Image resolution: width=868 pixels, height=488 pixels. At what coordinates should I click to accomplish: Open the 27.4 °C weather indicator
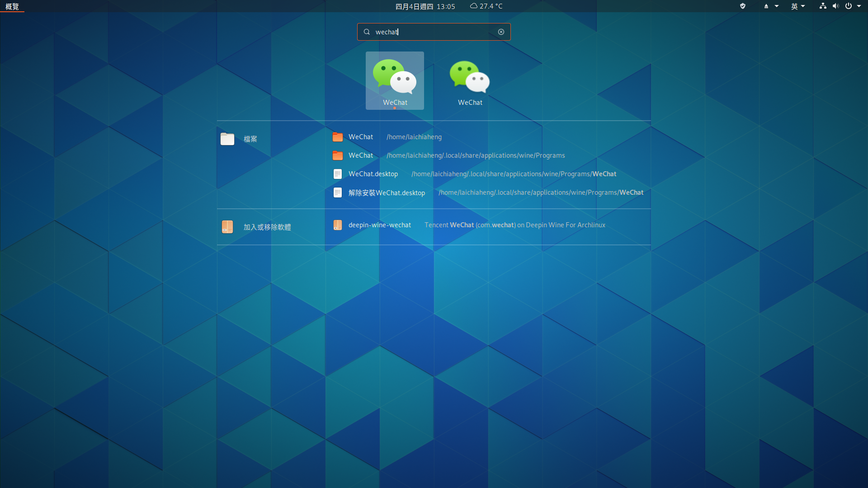(x=486, y=6)
